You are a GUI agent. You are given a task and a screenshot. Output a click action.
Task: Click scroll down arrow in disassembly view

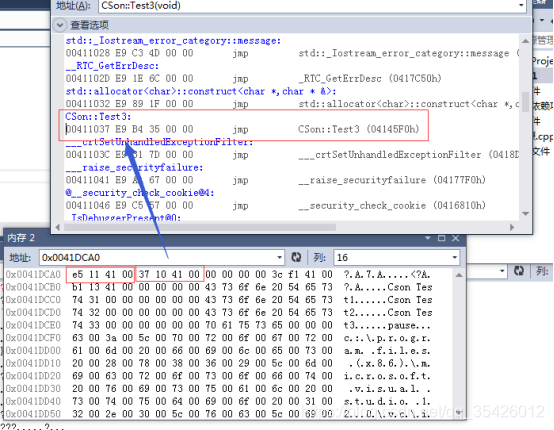[x=525, y=214]
